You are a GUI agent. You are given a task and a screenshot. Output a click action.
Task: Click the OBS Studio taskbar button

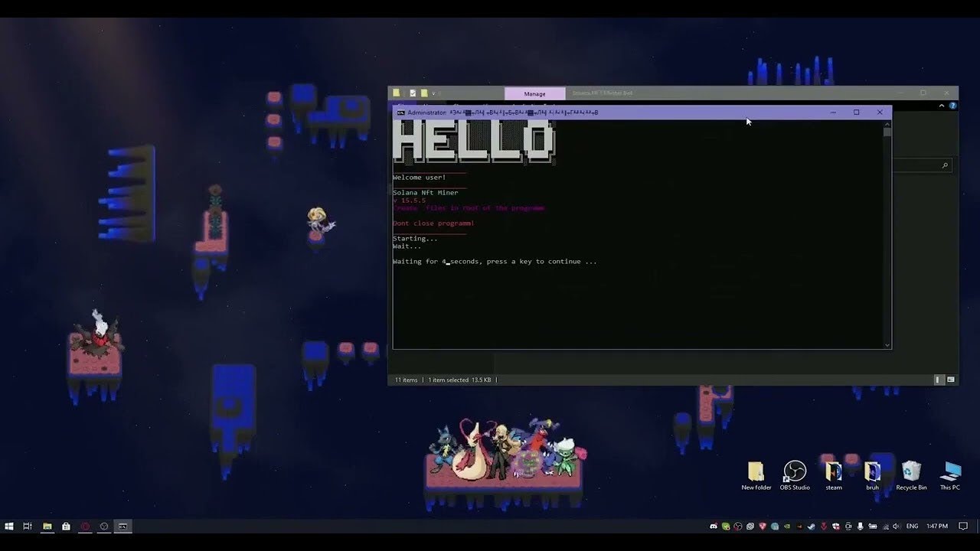tap(104, 527)
